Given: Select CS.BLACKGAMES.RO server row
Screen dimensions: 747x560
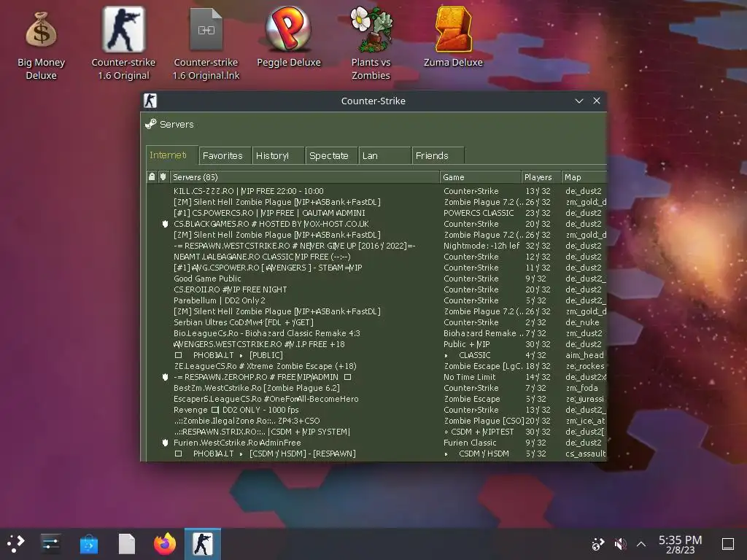Looking at the screenshot, I should 376,224.
